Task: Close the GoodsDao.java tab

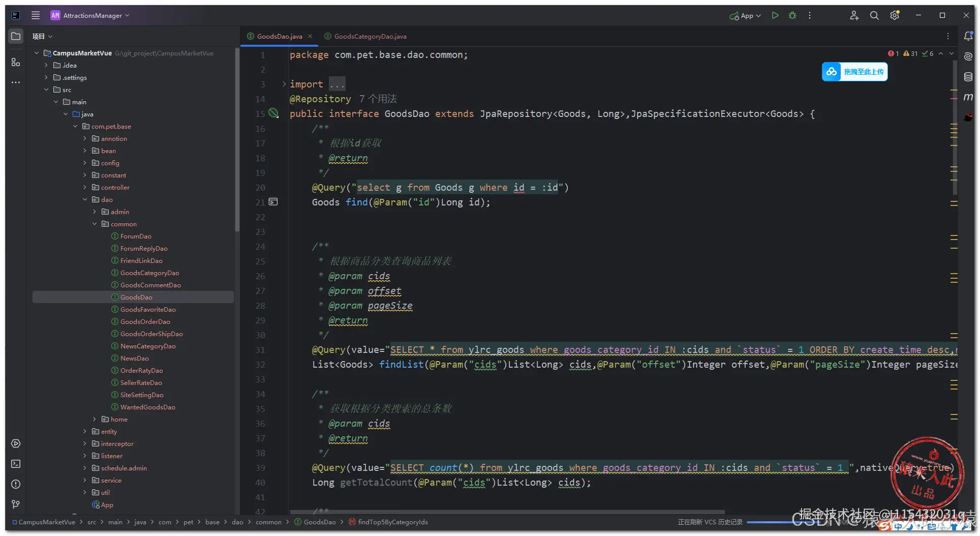Action: (x=310, y=36)
